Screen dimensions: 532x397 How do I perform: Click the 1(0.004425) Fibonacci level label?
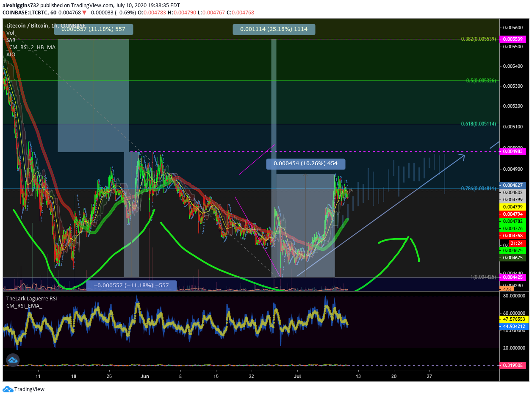coord(484,277)
